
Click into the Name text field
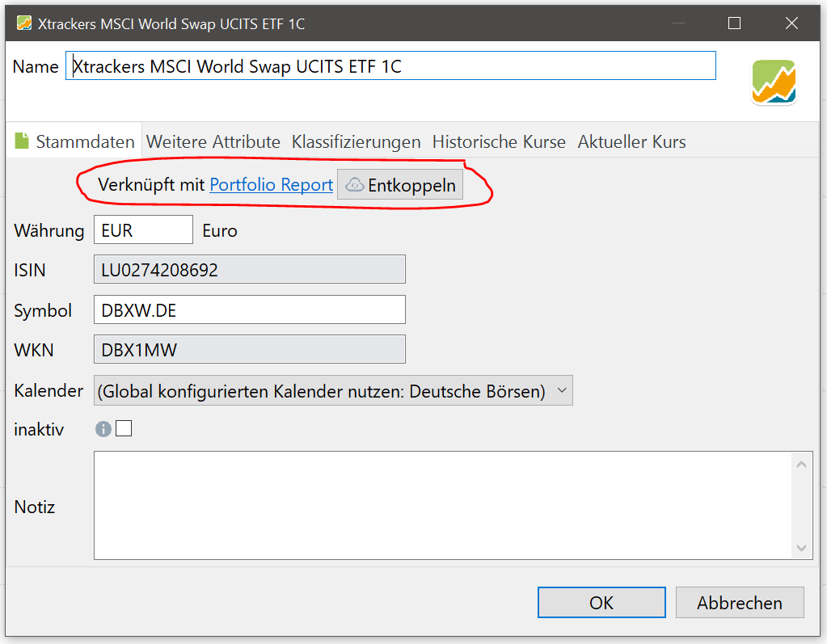(x=390, y=66)
